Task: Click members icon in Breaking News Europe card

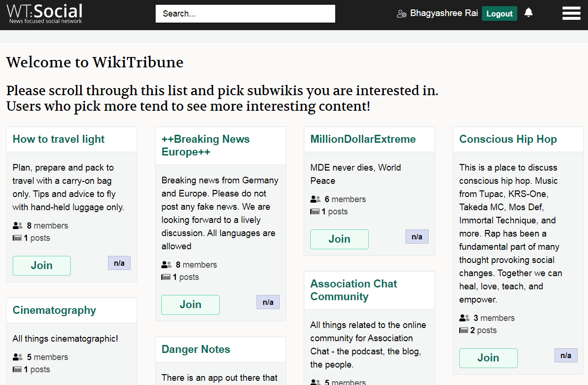Action: tap(166, 265)
